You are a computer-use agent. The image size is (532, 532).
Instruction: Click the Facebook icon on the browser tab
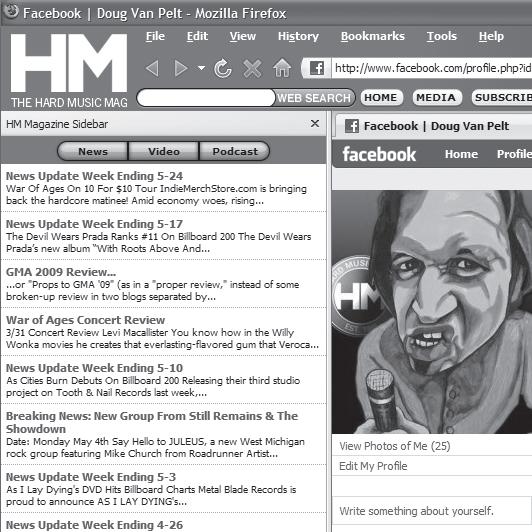(x=352, y=126)
